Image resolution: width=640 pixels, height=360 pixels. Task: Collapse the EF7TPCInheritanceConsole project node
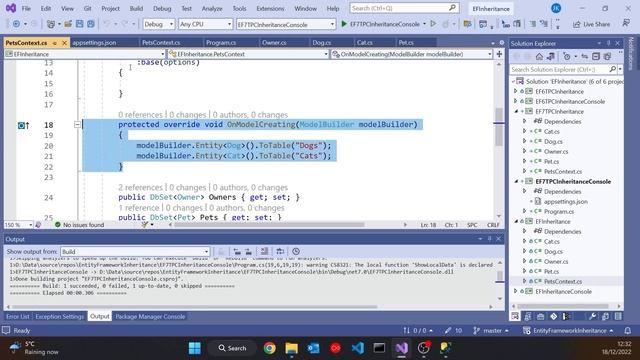(516, 181)
